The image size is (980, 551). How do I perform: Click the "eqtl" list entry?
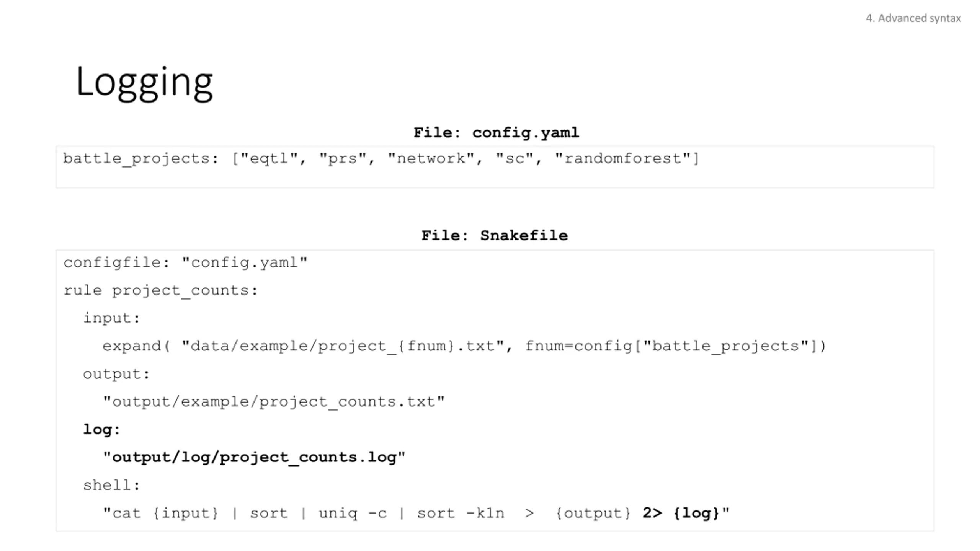(x=269, y=159)
